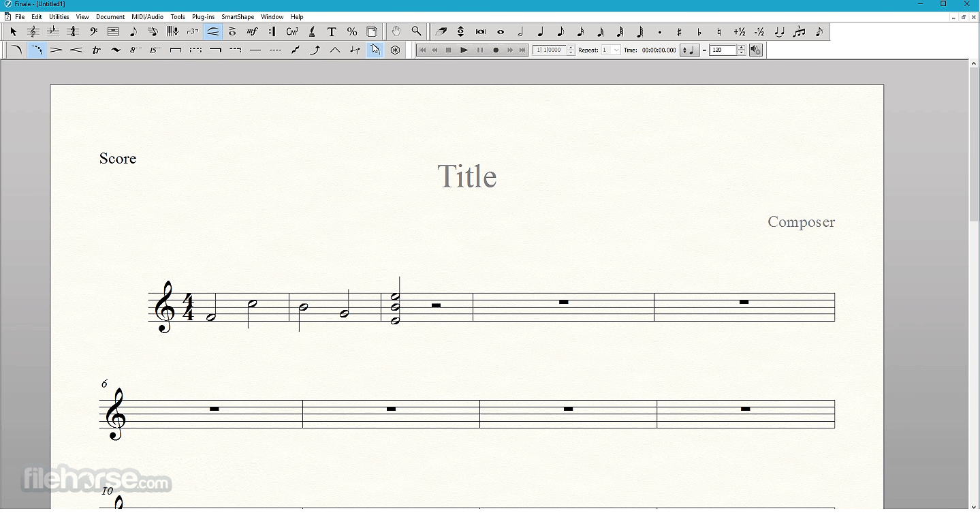The image size is (980, 513).
Task: Select the Page Layout tool
Action: pos(372,31)
